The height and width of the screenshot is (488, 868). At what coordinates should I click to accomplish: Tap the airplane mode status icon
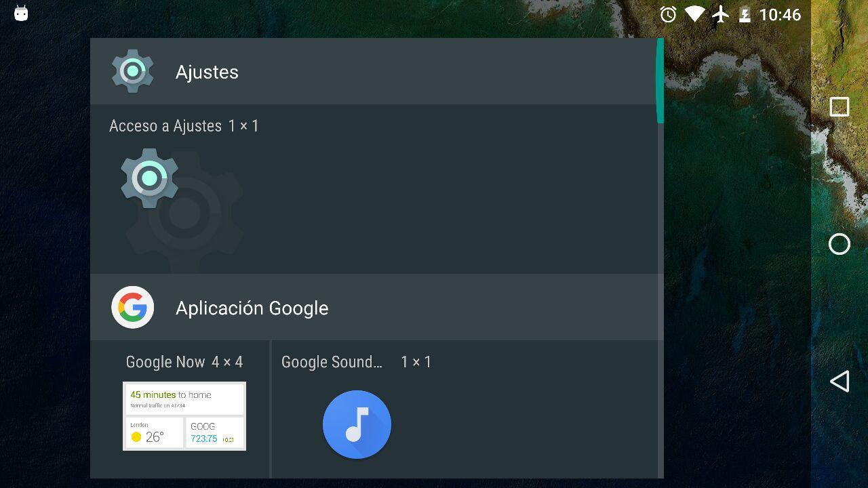pos(721,14)
